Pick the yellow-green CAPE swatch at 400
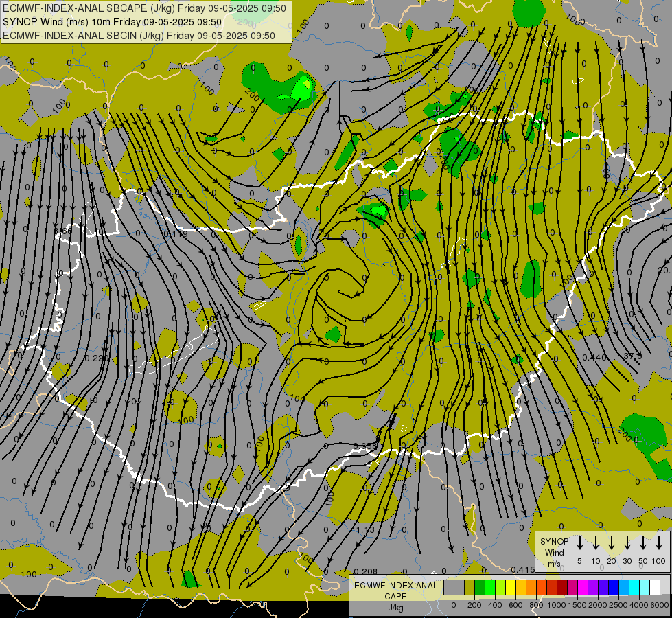 pyautogui.click(x=500, y=588)
